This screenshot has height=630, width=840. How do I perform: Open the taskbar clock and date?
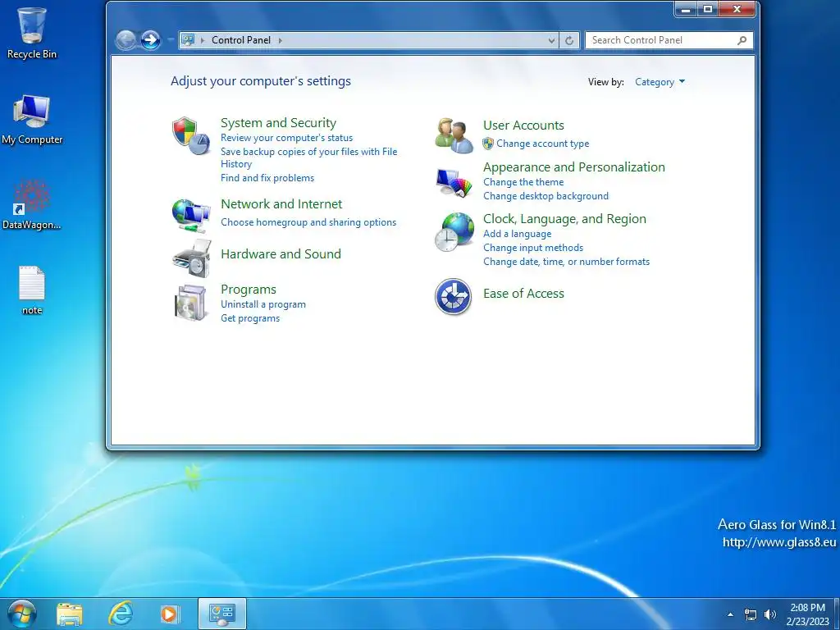pyautogui.click(x=807, y=614)
